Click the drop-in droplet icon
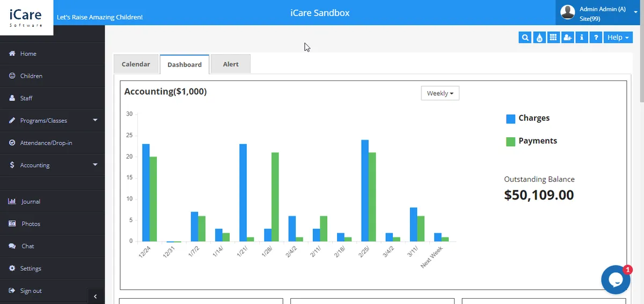 point(539,38)
